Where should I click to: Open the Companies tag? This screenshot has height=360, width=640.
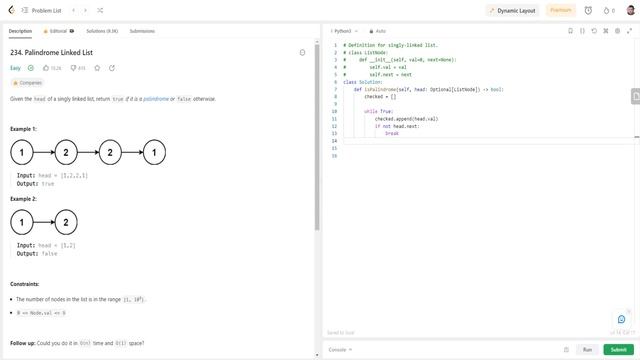coord(27,83)
